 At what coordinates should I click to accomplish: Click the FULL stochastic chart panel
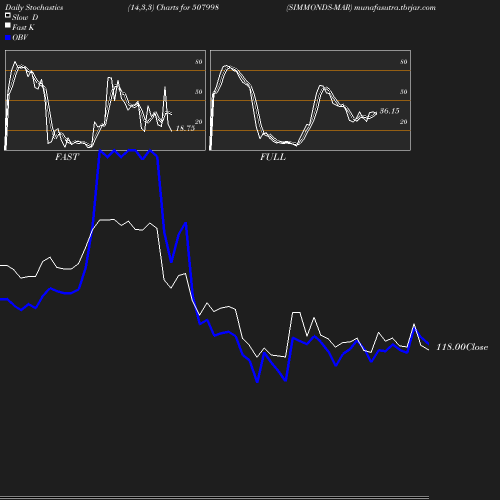[310, 100]
